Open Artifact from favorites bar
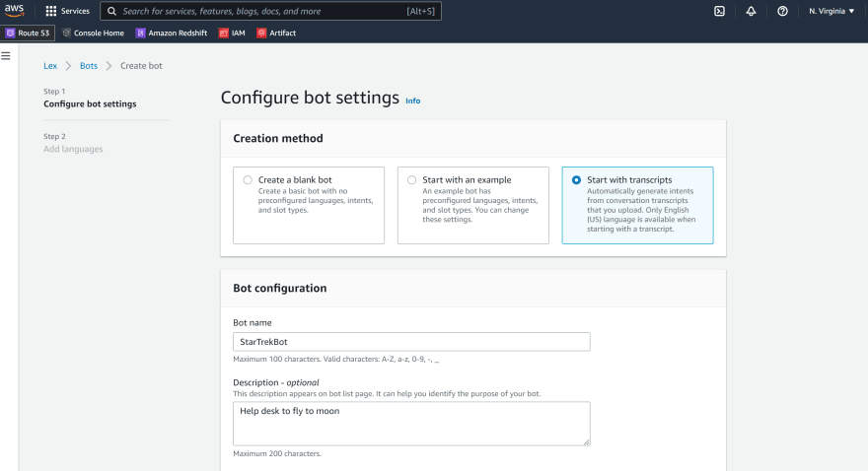 276,34
